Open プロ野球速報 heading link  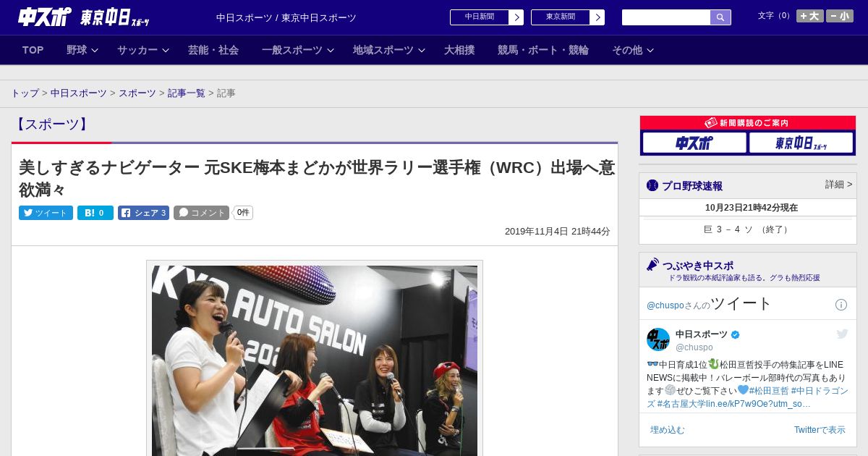[692, 186]
